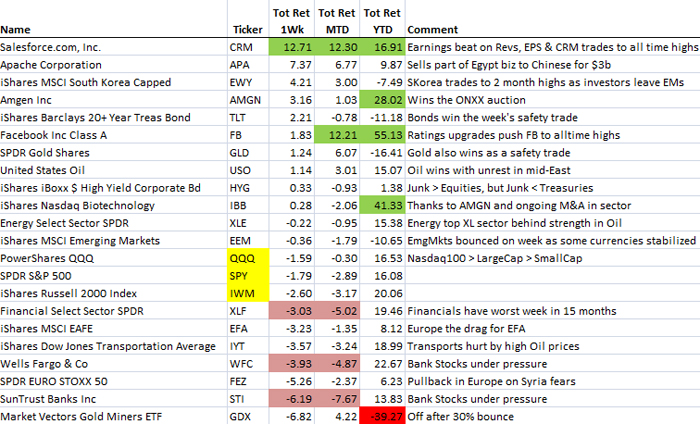Select the yellow SPY ticker cell
The image size is (700, 424).
248,276
